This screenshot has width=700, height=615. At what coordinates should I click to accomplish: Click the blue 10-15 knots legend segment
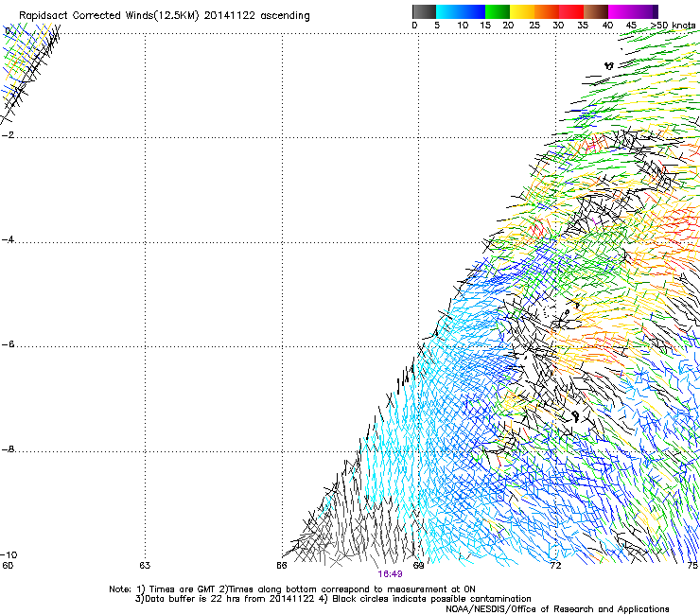473,11
